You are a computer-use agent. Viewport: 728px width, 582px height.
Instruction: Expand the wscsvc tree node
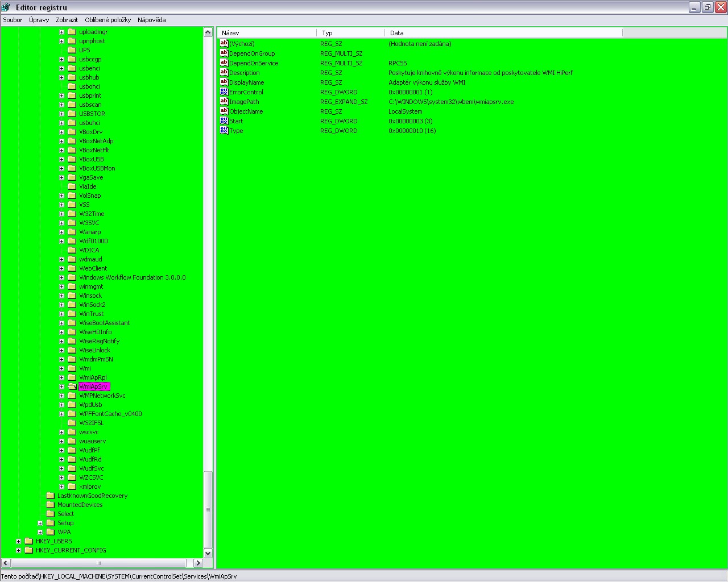62,432
